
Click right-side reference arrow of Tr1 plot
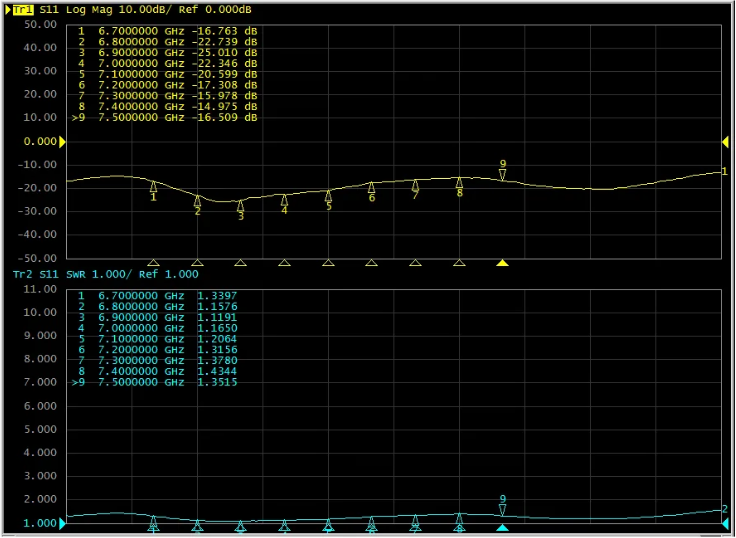(725, 142)
